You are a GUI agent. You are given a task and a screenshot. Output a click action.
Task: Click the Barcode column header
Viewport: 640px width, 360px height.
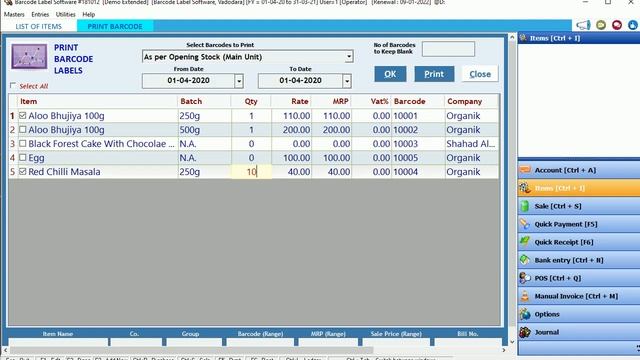click(x=418, y=101)
